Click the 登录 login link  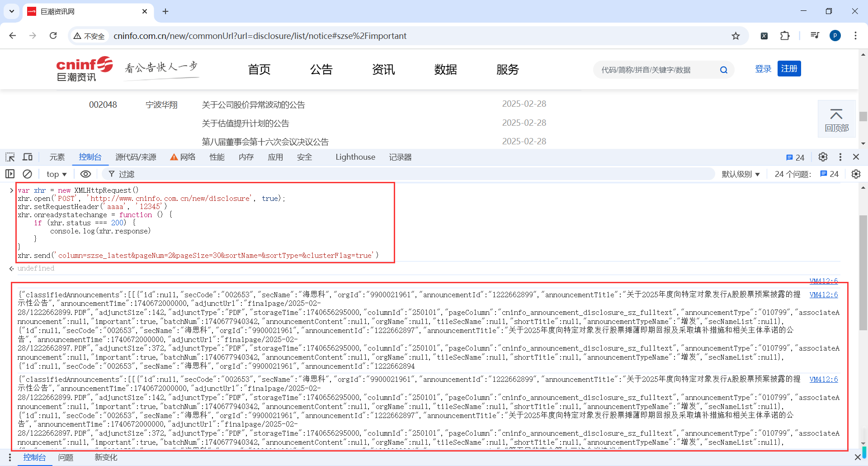coord(763,69)
